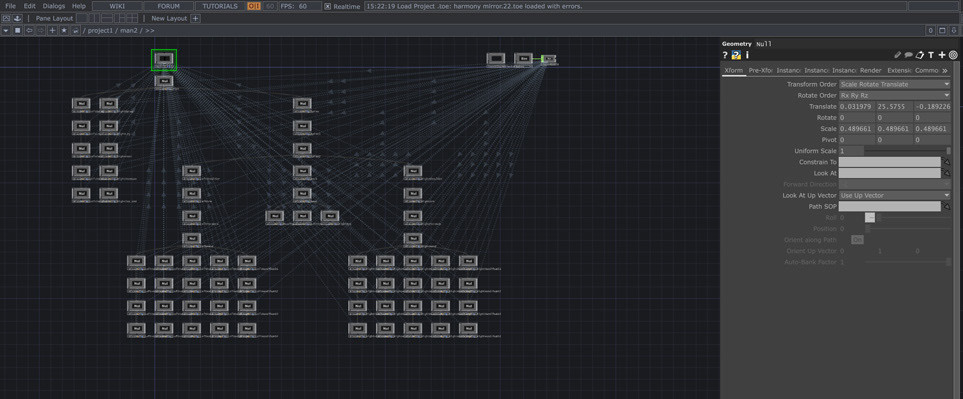Click the Auto-Bank Factor slider
This screenshot has width=963, height=399.
[x=908, y=262]
